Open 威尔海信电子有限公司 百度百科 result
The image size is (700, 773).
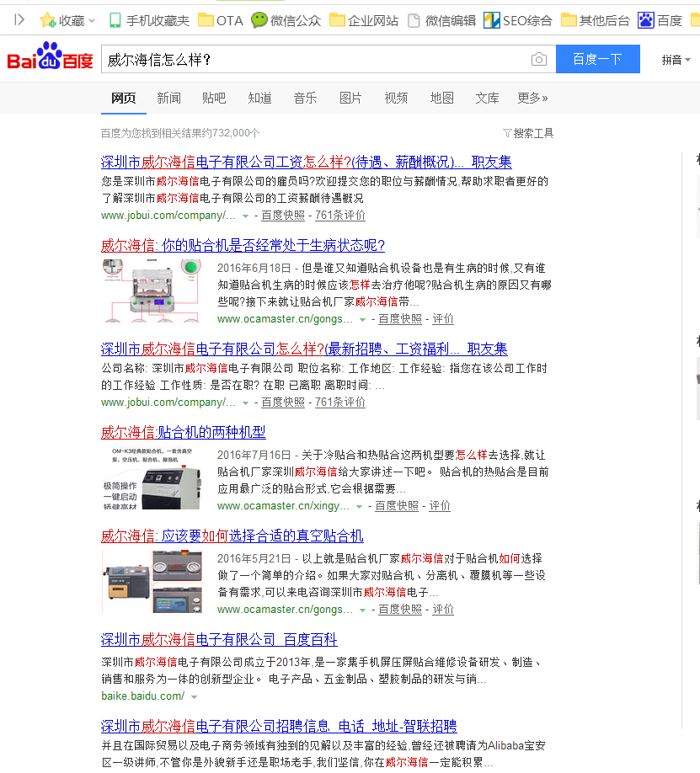tap(219, 639)
